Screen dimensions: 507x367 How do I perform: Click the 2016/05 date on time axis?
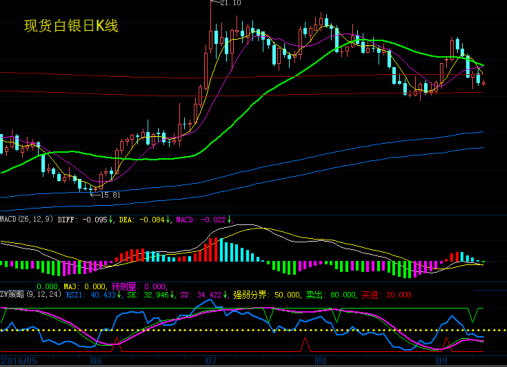tap(19, 361)
